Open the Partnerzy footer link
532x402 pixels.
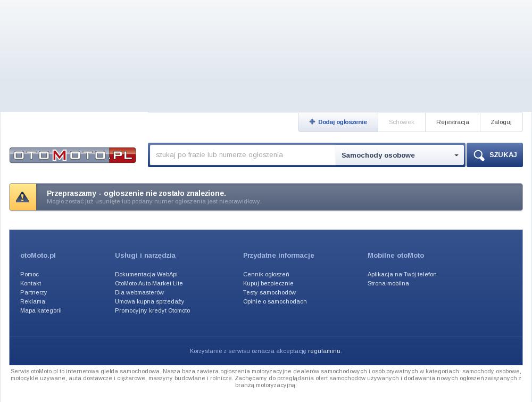tap(34, 292)
